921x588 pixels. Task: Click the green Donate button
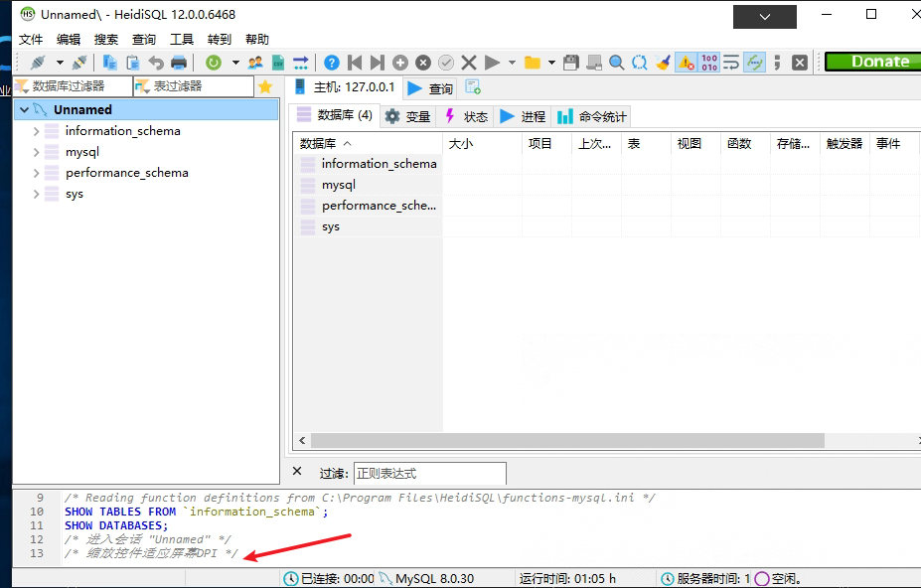pyautogui.click(x=873, y=62)
